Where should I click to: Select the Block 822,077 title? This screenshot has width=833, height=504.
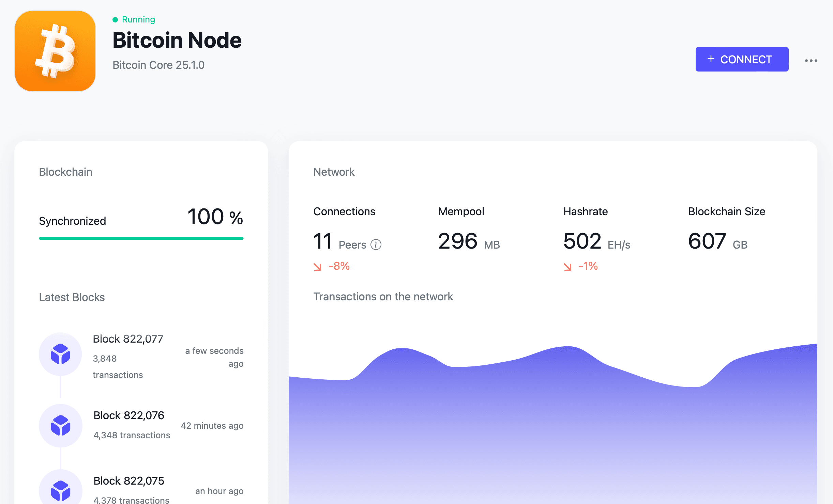click(128, 339)
